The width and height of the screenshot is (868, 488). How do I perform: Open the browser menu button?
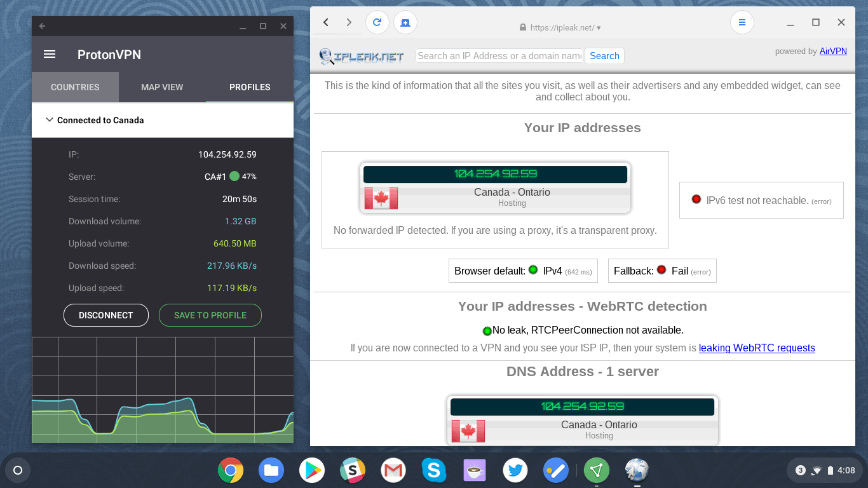click(x=742, y=22)
